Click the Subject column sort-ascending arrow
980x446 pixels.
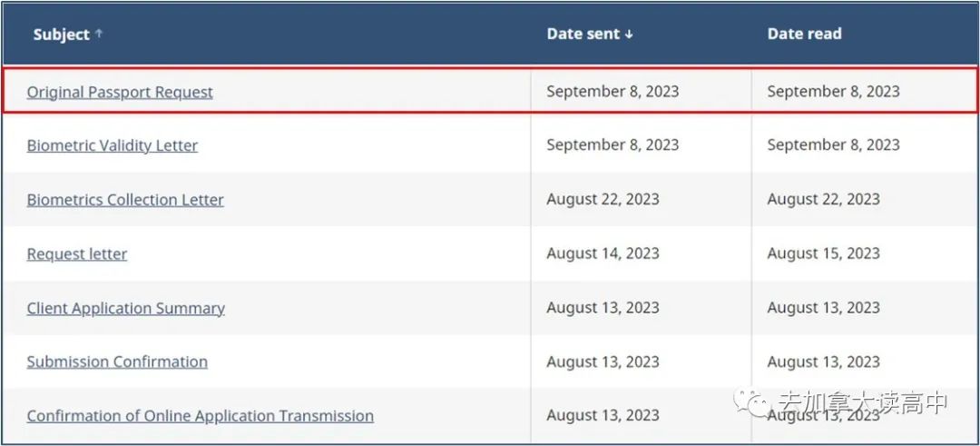pyautogui.click(x=99, y=34)
